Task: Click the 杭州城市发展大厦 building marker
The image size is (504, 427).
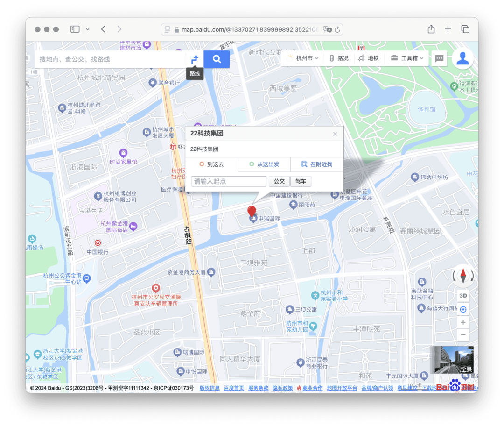Action: click(147, 132)
